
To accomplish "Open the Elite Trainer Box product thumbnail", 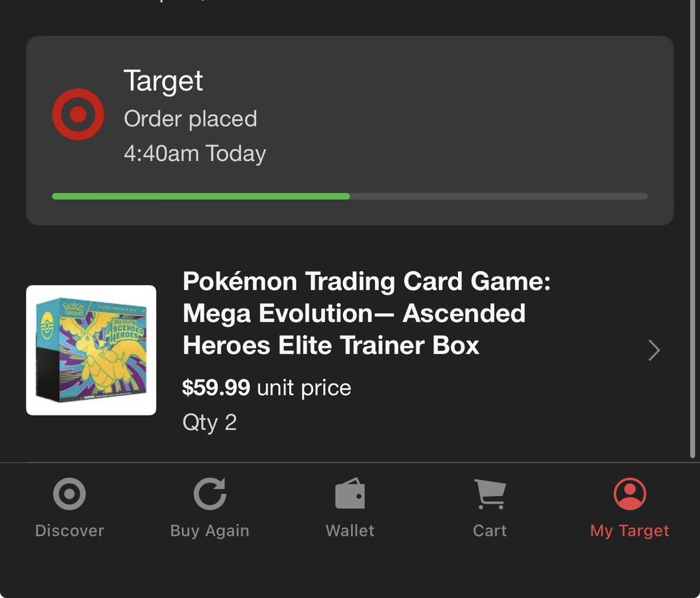I will point(91,350).
